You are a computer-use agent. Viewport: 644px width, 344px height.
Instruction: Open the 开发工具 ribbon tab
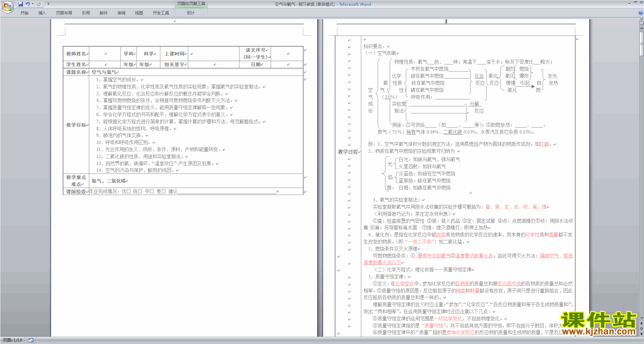coord(161,13)
